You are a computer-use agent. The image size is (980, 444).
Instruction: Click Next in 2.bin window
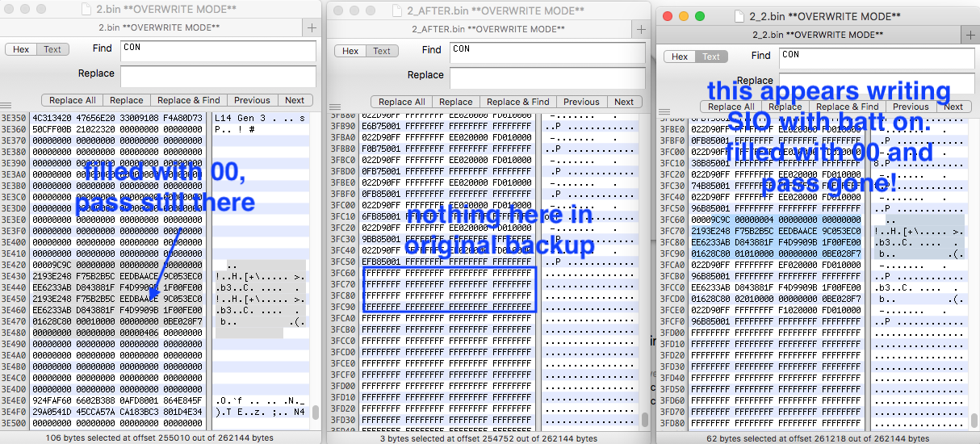point(295,100)
